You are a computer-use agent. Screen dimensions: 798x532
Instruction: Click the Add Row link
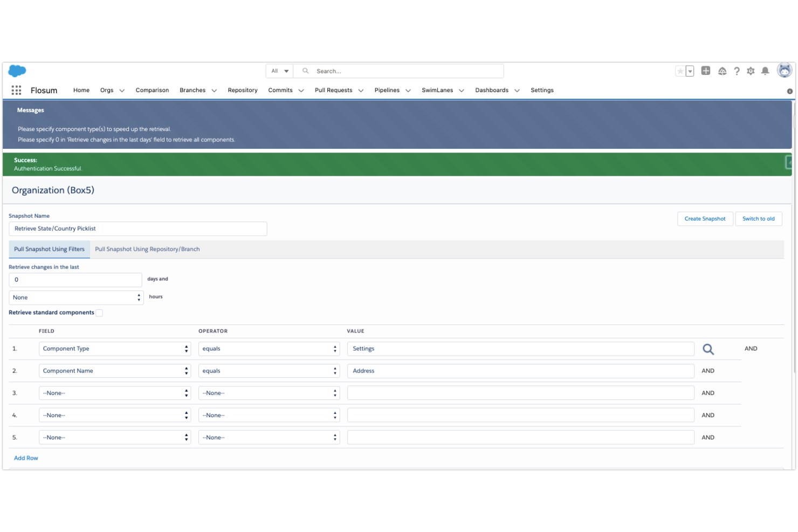(x=26, y=458)
